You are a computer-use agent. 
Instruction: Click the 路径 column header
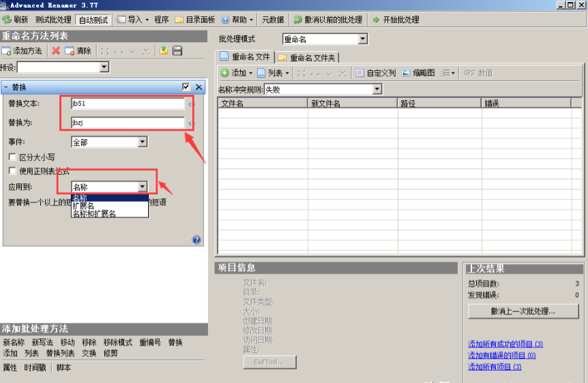click(x=439, y=104)
